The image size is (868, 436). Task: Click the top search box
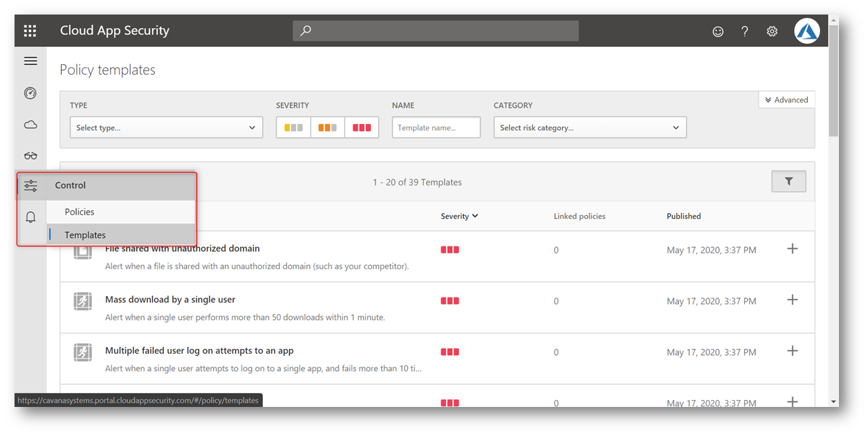click(x=436, y=30)
